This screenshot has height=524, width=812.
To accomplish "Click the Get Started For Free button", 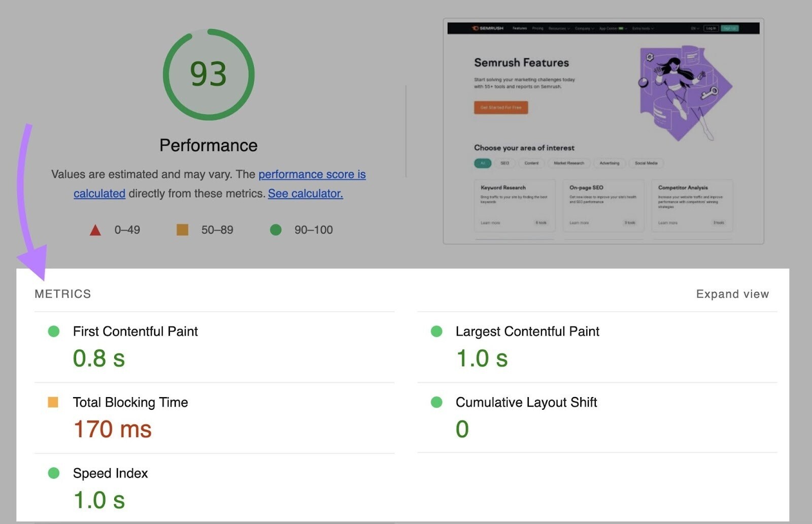I will 500,108.
